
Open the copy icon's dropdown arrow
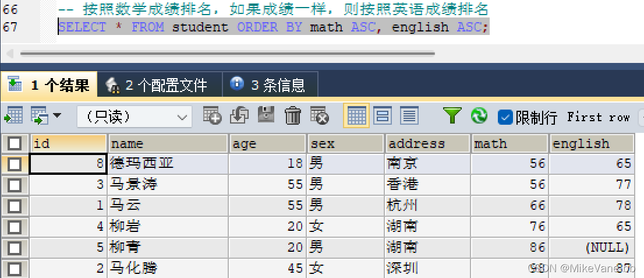pyautogui.click(x=57, y=115)
